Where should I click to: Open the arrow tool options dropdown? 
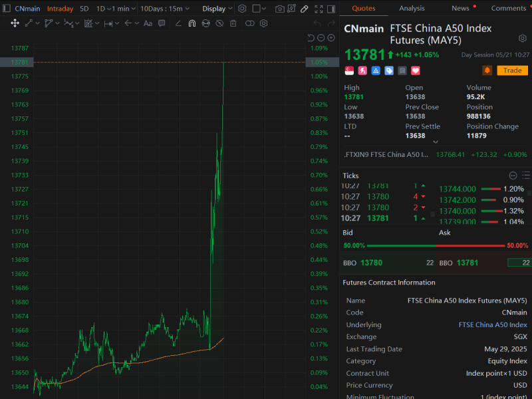click(x=137, y=23)
